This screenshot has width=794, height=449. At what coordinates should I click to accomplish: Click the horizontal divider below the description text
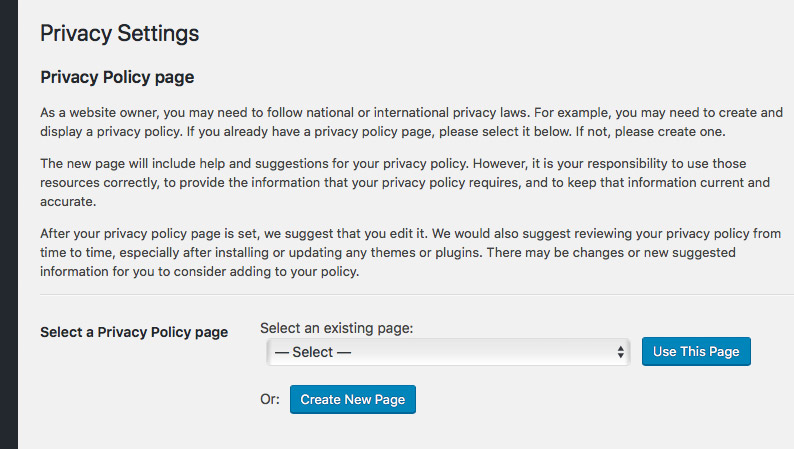click(417, 294)
